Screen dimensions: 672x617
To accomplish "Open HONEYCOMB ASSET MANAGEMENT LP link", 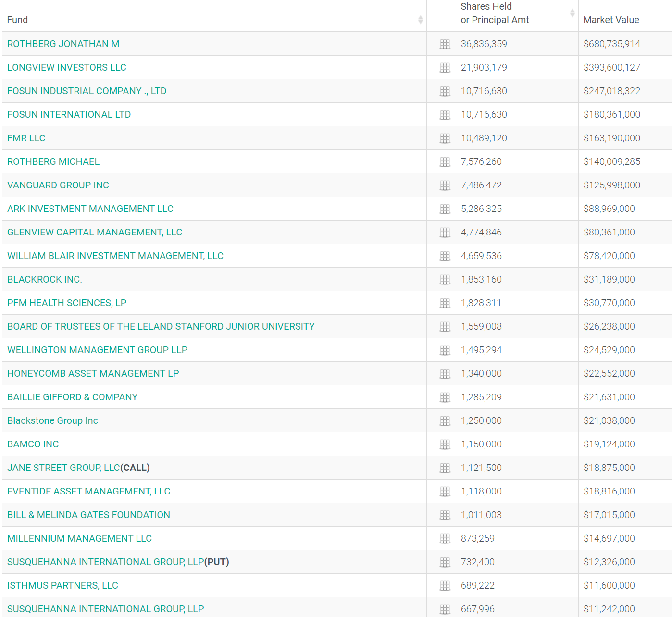I will pyautogui.click(x=93, y=373).
